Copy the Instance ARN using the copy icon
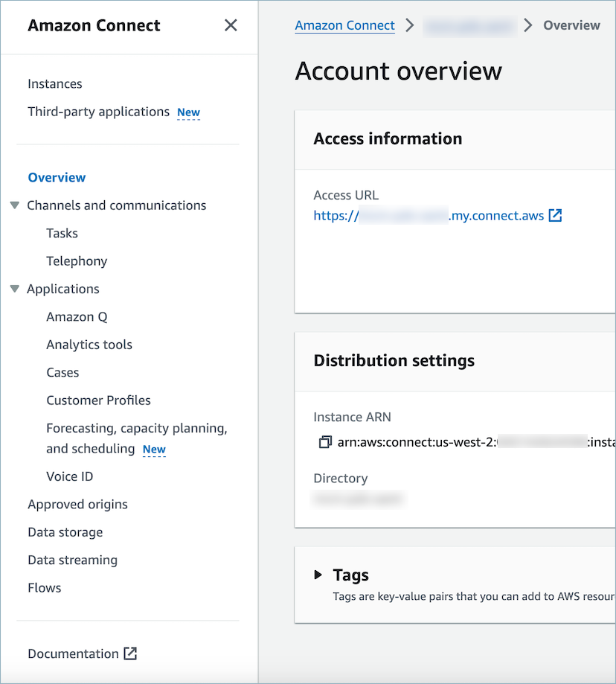Image resolution: width=616 pixels, height=684 pixels. [325, 441]
